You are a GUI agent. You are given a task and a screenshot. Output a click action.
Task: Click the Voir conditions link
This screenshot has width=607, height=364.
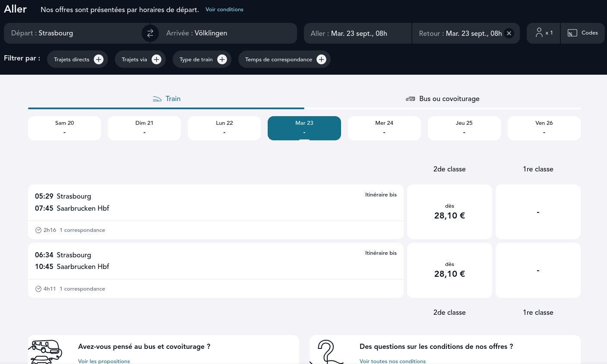click(x=224, y=9)
